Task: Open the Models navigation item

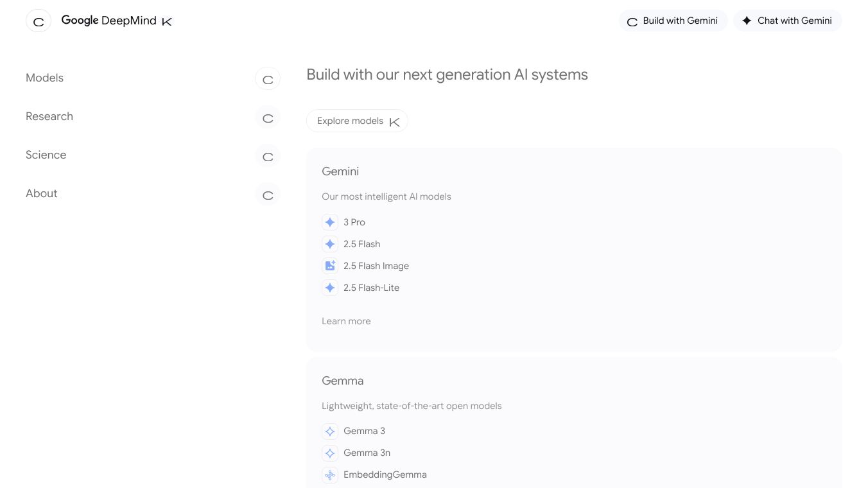Action: click(45, 78)
